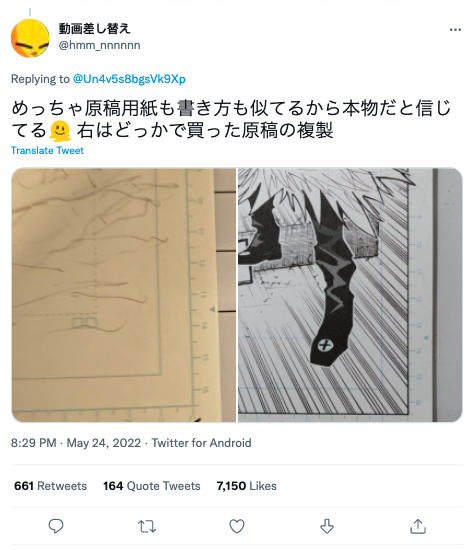Click the Twitter for Android source label
This screenshot has width=475, height=550.
point(201,443)
